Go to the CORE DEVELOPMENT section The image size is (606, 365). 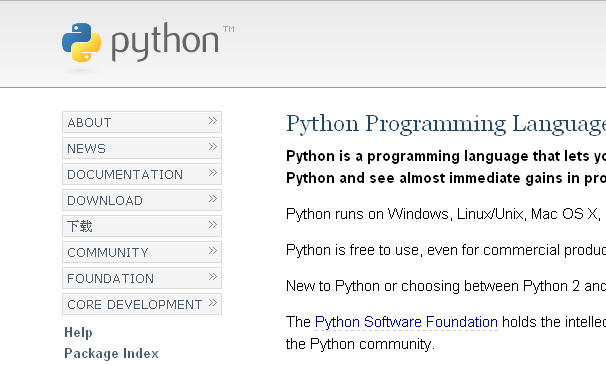click(x=142, y=304)
